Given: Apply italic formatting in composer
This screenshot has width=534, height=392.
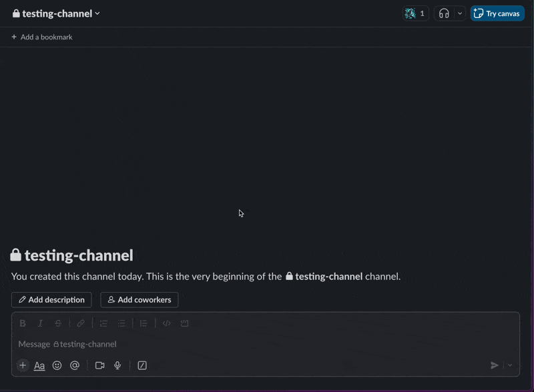Looking at the screenshot, I should tap(40, 323).
